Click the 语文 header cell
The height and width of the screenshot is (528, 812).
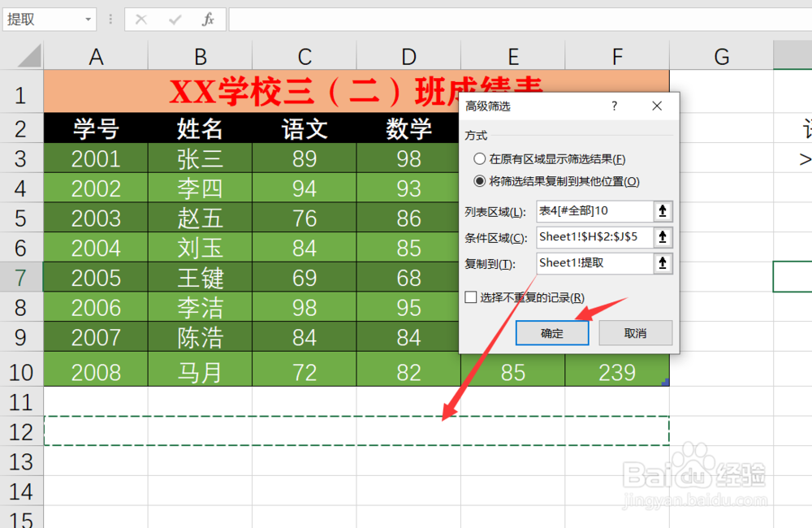tap(304, 128)
